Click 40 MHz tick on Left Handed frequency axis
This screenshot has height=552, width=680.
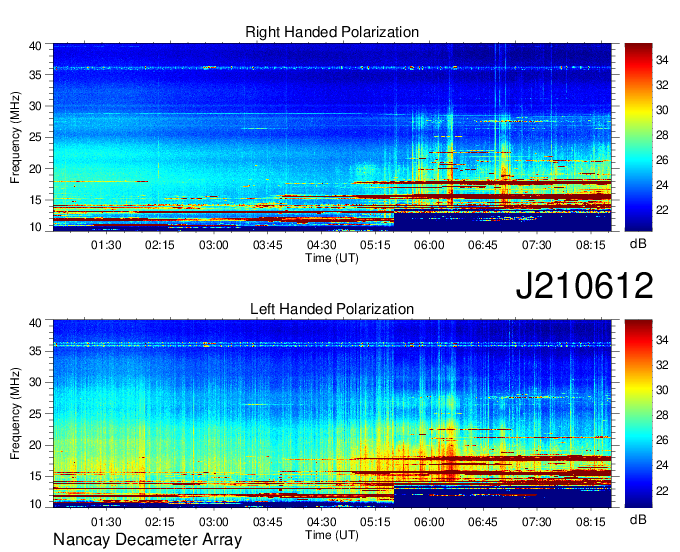tap(36, 322)
